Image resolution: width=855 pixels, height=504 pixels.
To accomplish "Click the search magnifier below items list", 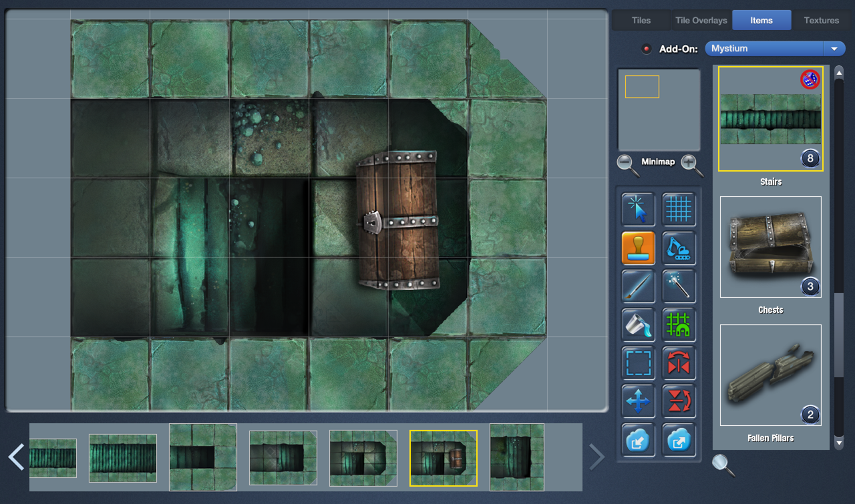I will pyautogui.click(x=723, y=465).
